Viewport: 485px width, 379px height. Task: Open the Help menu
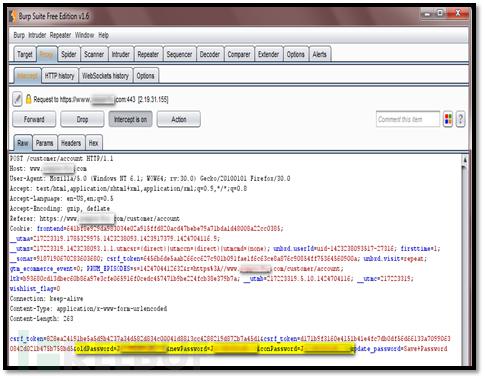[x=103, y=35]
